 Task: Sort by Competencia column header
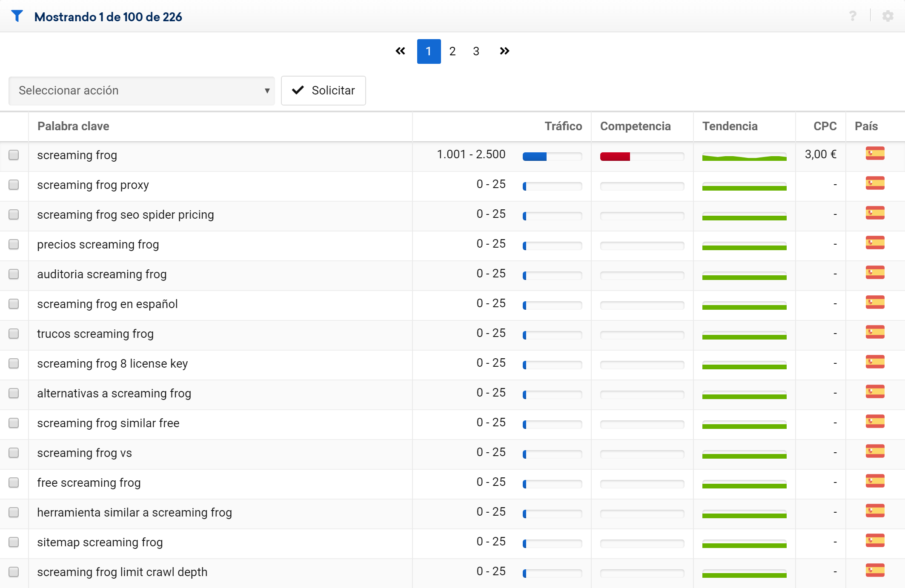point(635,126)
